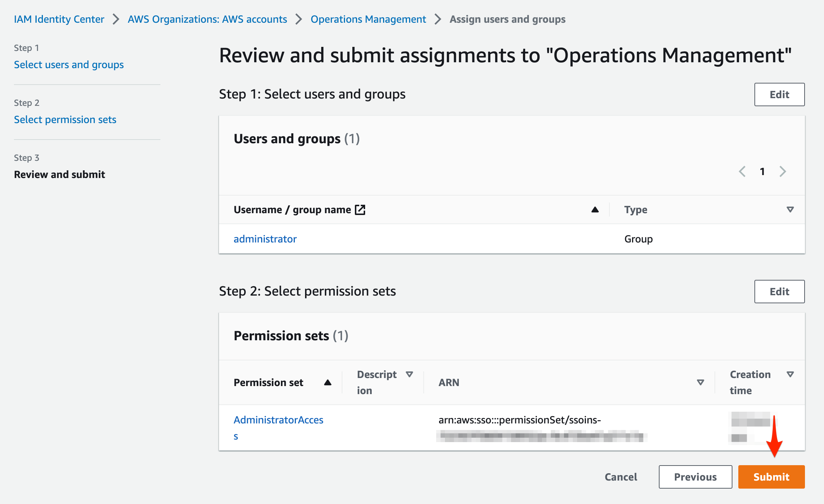Sort permission sets by ARN arrow
The image size is (824, 504).
pos(700,382)
